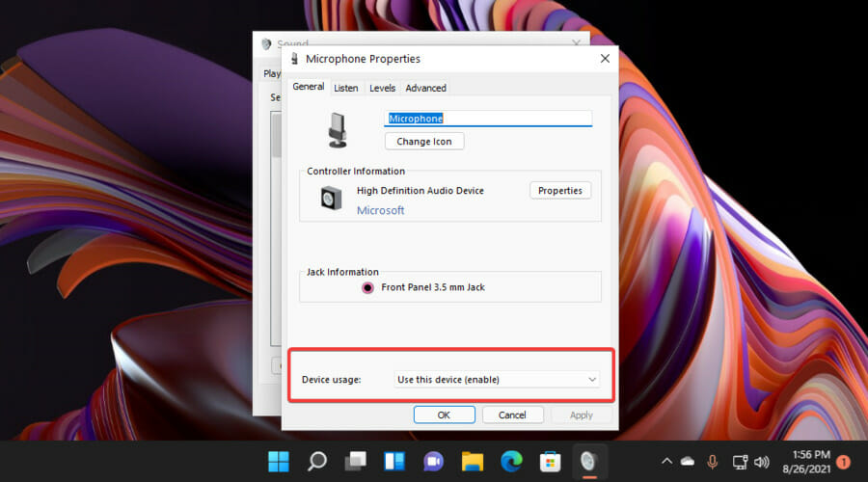The image size is (868, 482).
Task: Click the Microphone name text field
Action: tap(487, 119)
